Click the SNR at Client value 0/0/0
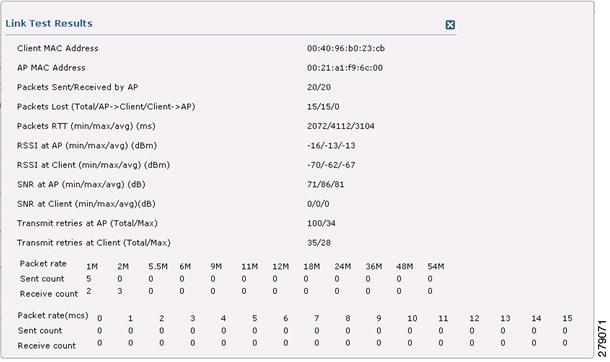The height and width of the screenshot is (362, 610). pos(318,204)
